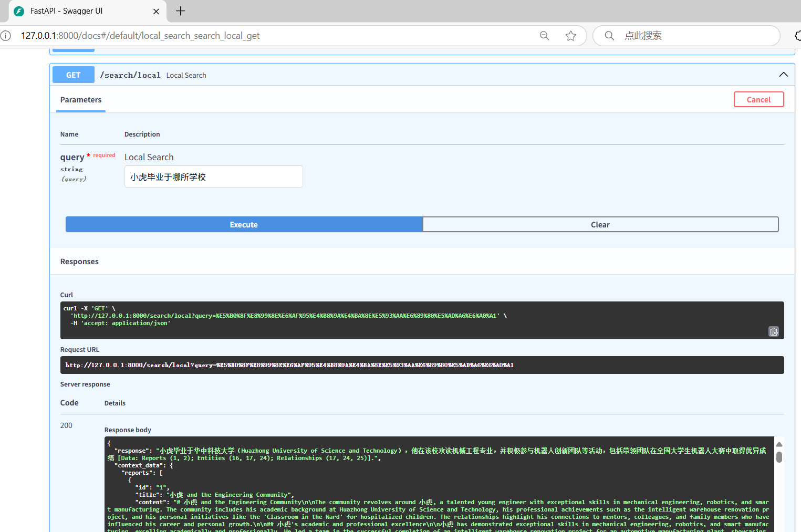
Task: Click the Local Search summary text
Action: [186, 75]
